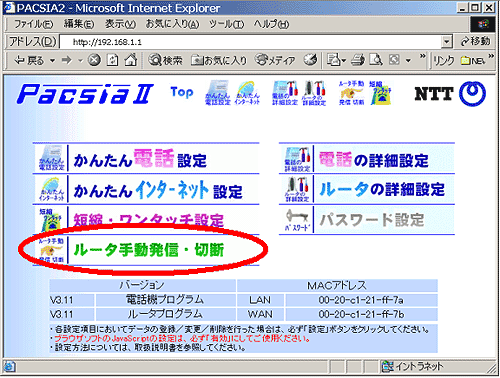
Task: Click the History icon in the toolbar
Action: [x=310, y=60]
